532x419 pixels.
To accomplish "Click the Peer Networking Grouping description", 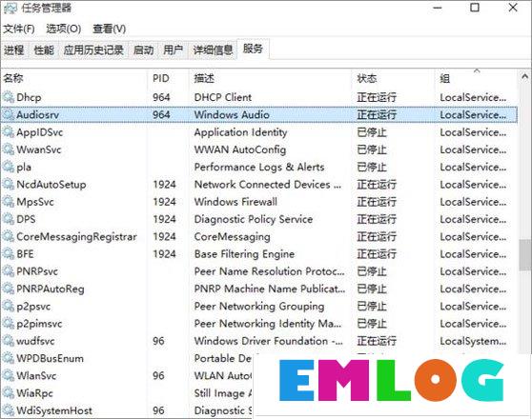I will click(259, 307).
